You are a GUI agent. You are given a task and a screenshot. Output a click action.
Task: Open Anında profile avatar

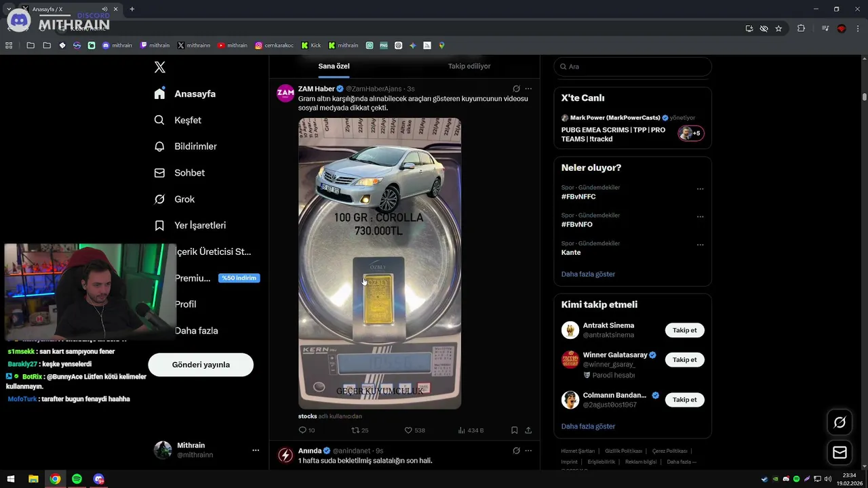(x=285, y=455)
